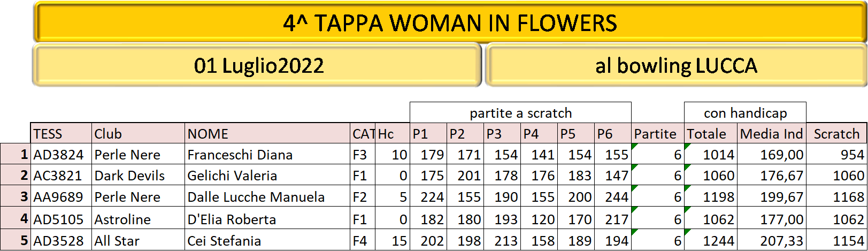Select the Media Ind column header
The height and width of the screenshot is (251, 868).
pos(771,133)
